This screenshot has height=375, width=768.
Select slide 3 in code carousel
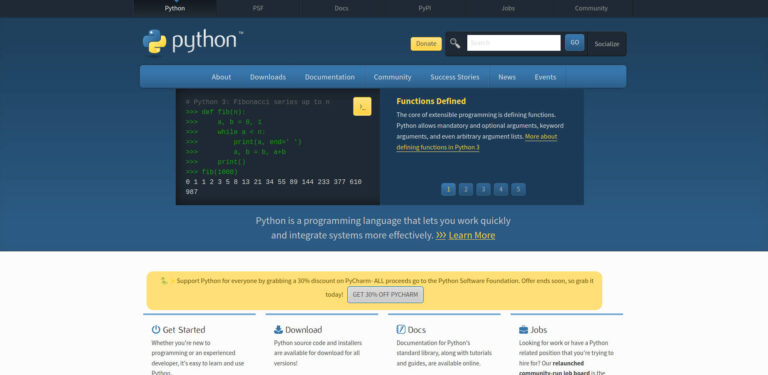point(483,189)
